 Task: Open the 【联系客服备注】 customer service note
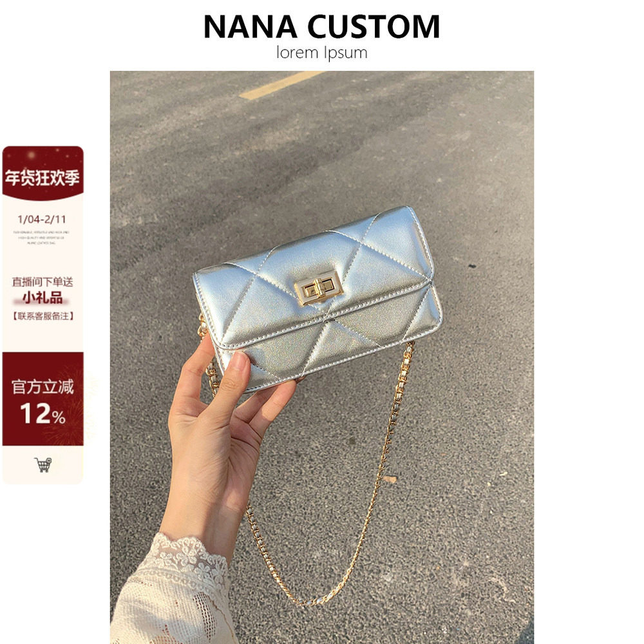pos(43,316)
